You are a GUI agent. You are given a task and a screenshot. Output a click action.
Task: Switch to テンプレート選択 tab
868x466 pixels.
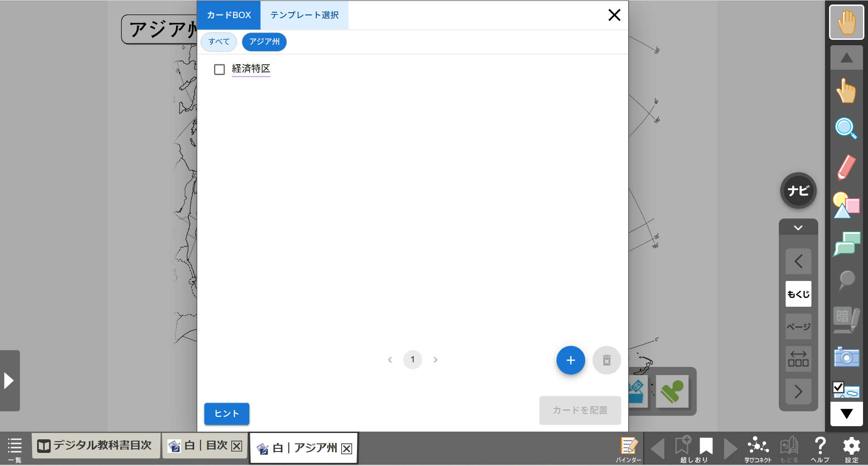304,15
